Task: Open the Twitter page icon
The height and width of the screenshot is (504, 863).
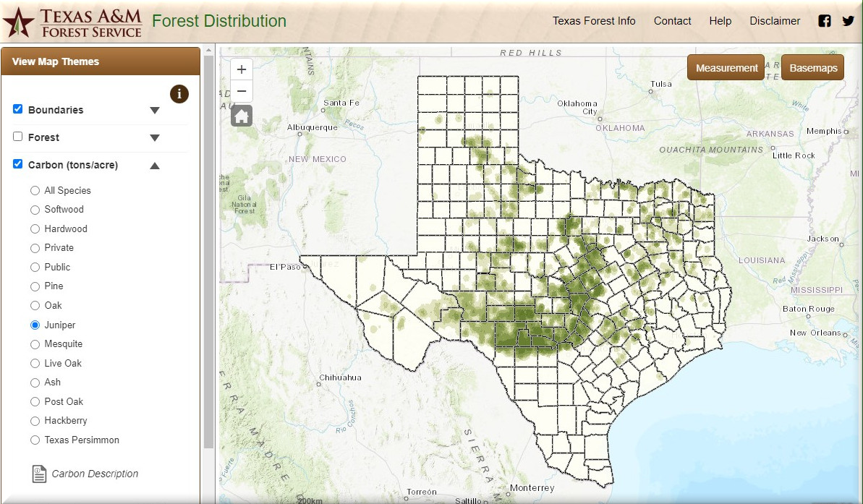Action: (x=848, y=21)
